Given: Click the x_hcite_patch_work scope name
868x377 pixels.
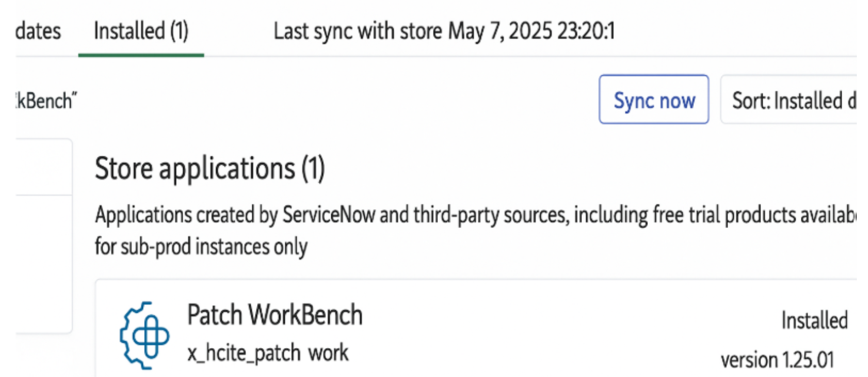Looking at the screenshot, I should coord(268,353).
